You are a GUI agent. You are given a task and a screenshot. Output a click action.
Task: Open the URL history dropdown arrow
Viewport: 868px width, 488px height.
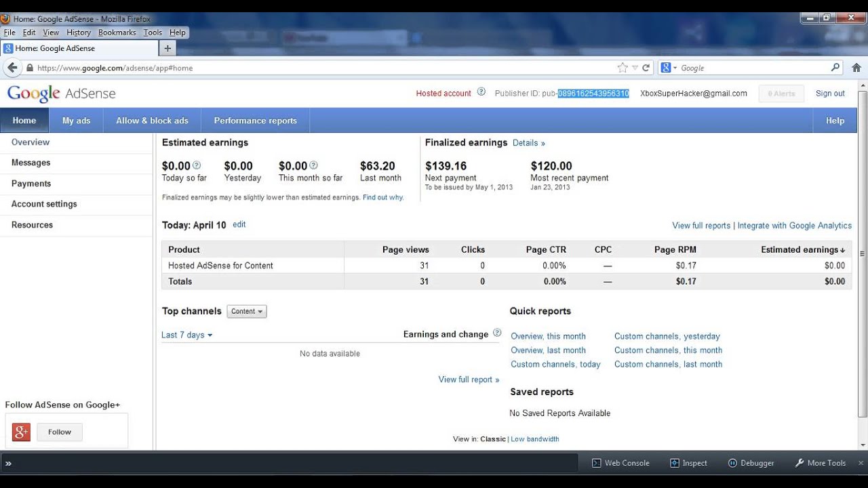(635, 68)
